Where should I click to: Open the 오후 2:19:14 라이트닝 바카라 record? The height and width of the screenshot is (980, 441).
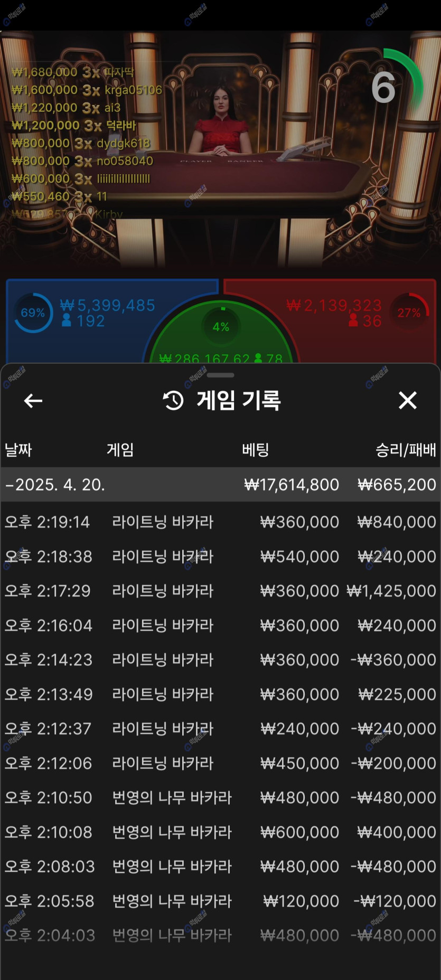click(x=220, y=522)
